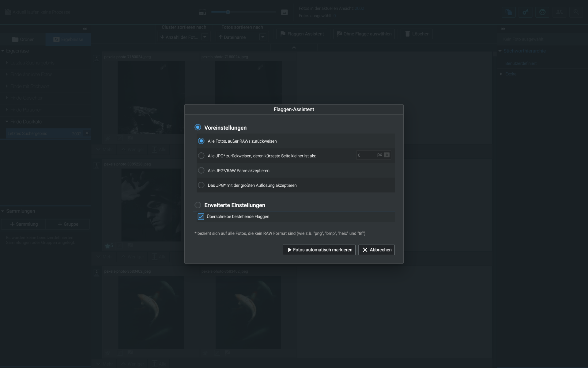Click 'Fotos automatisch markieren' button
The image size is (588, 368).
tap(319, 250)
